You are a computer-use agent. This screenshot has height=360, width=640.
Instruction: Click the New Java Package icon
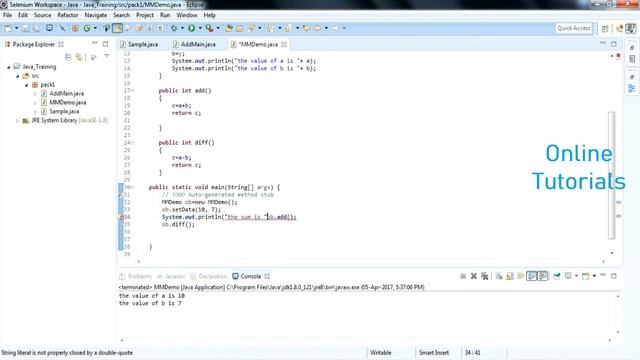point(75,28)
